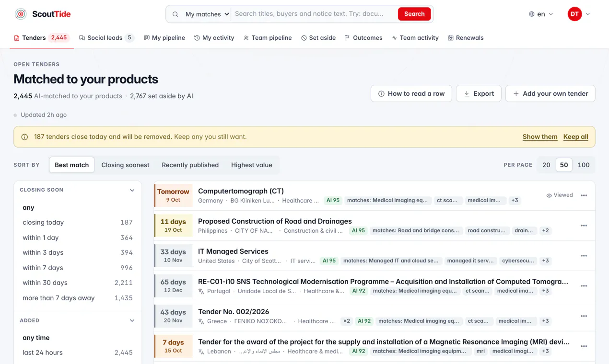
Task: Open row menu for IT Managed Services
Action: [x=584, y=256]
